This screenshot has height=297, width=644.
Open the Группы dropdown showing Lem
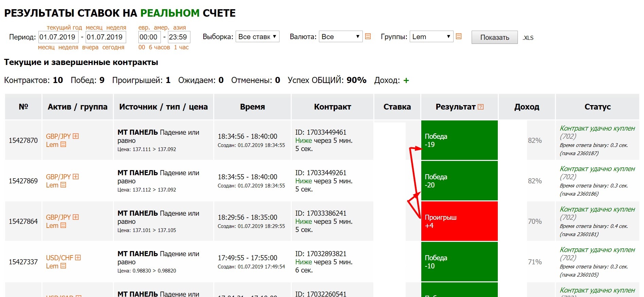pos(431,37)
